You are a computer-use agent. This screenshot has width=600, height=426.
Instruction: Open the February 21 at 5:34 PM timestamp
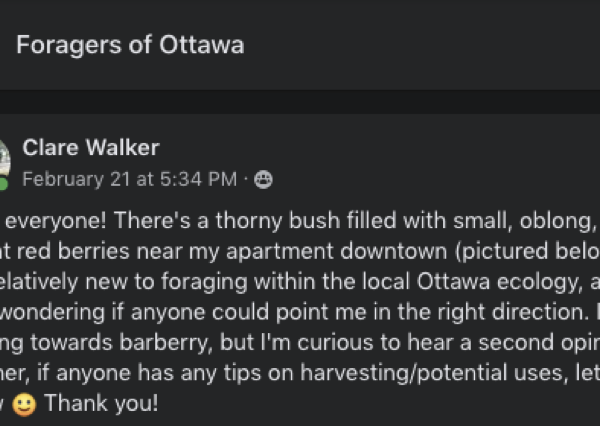point(129,179)
